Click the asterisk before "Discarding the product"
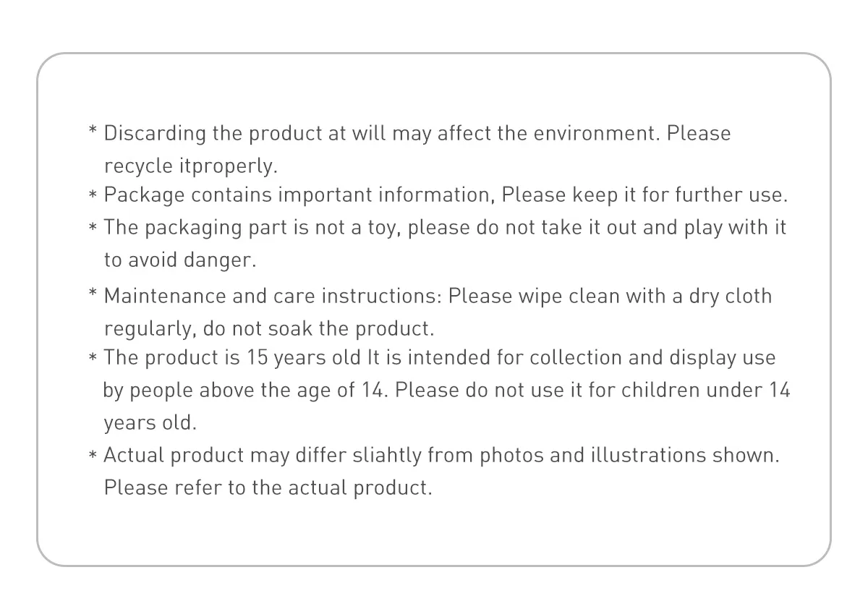 (93, 132)
